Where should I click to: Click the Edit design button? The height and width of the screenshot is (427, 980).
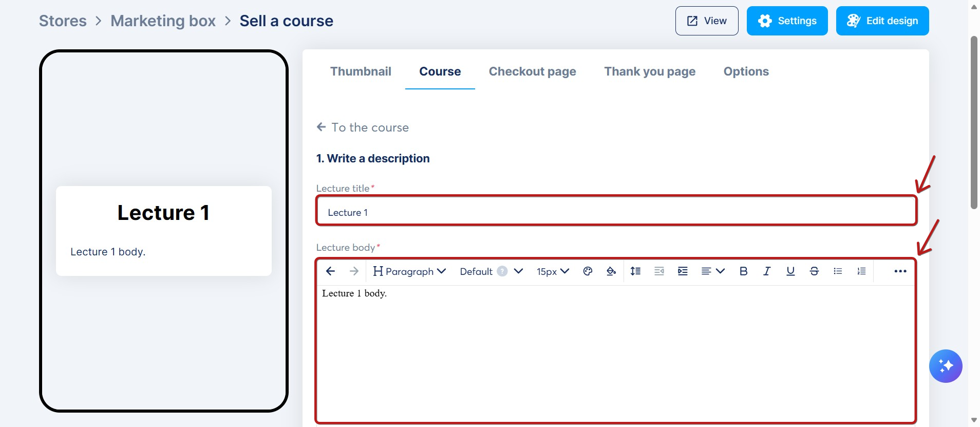(x=882, y=21)
